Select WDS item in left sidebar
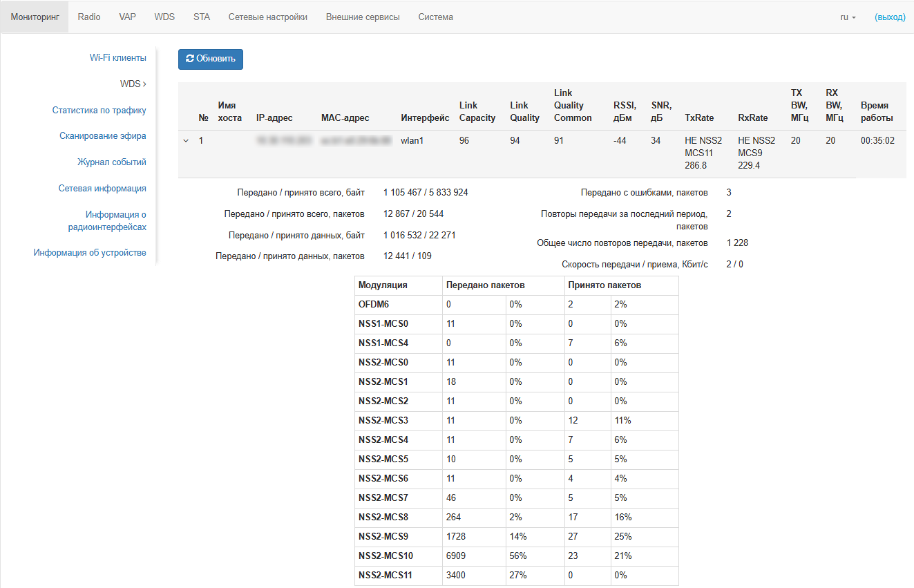The height and width of the screenshot is (588, 914). pyautogui.click(x=133, y=84)
